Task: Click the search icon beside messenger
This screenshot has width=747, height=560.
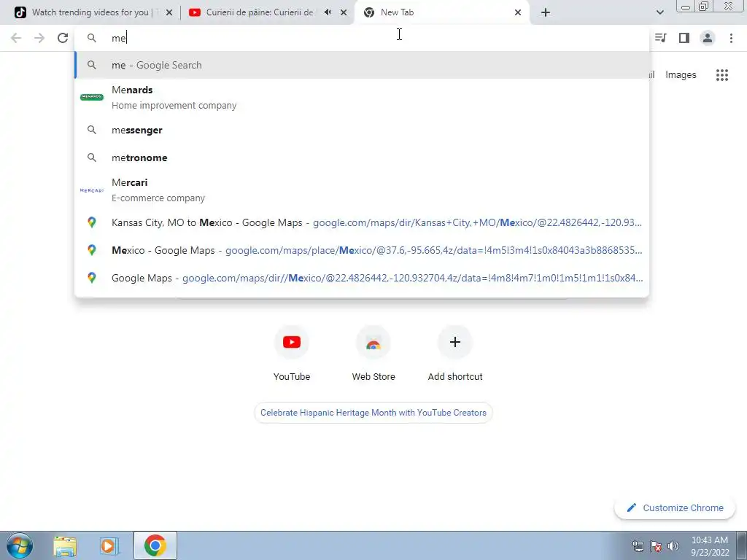Action: [91, 130]
